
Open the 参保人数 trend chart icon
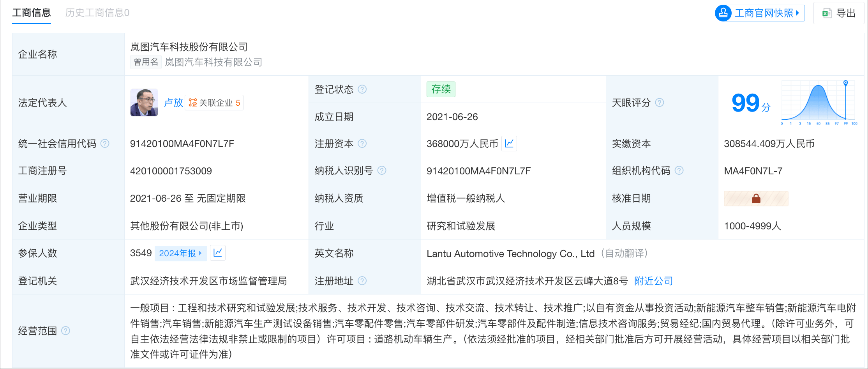coord(218,253)
